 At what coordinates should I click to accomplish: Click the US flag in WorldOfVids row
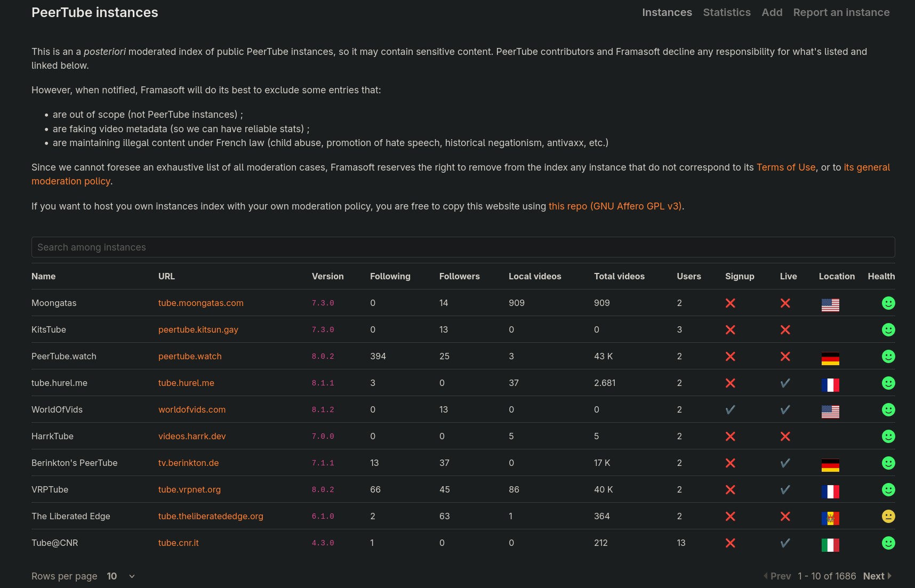830,412
